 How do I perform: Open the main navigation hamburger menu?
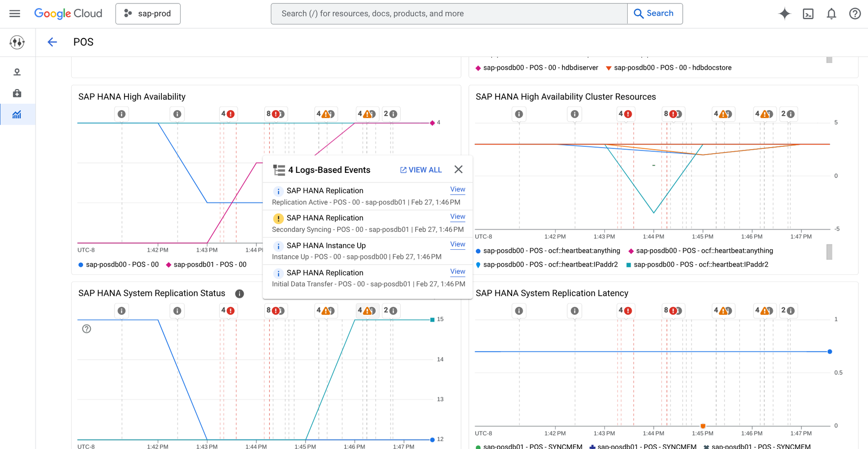(x=15, y=13)
